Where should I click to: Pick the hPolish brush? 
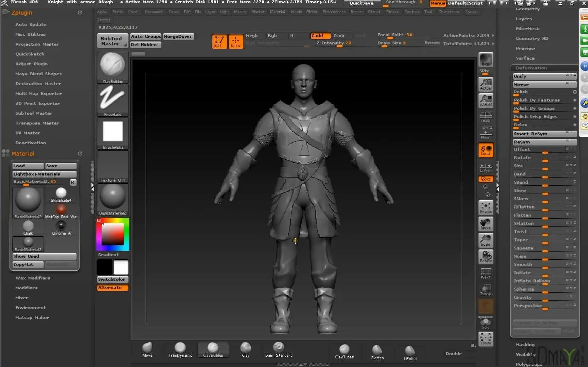click(x=410, y=353)
